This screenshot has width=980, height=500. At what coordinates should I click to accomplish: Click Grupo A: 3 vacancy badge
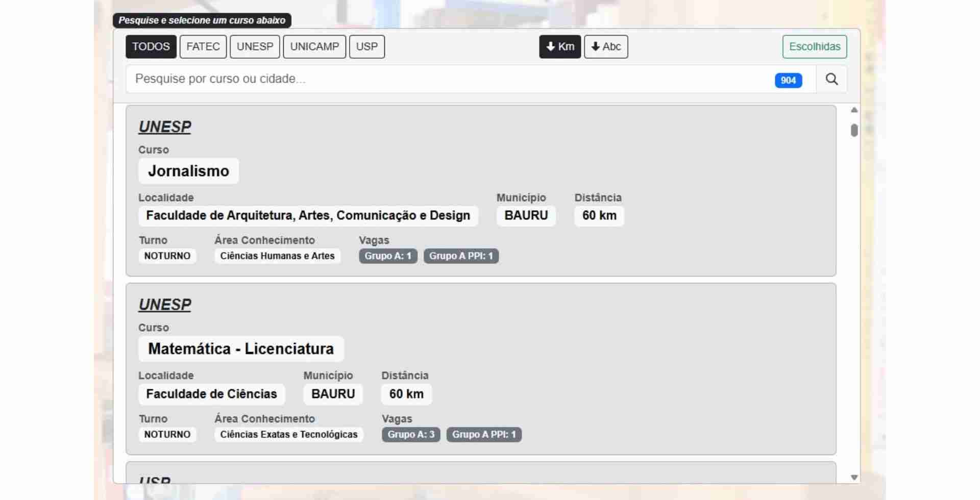tap(410, 435)
